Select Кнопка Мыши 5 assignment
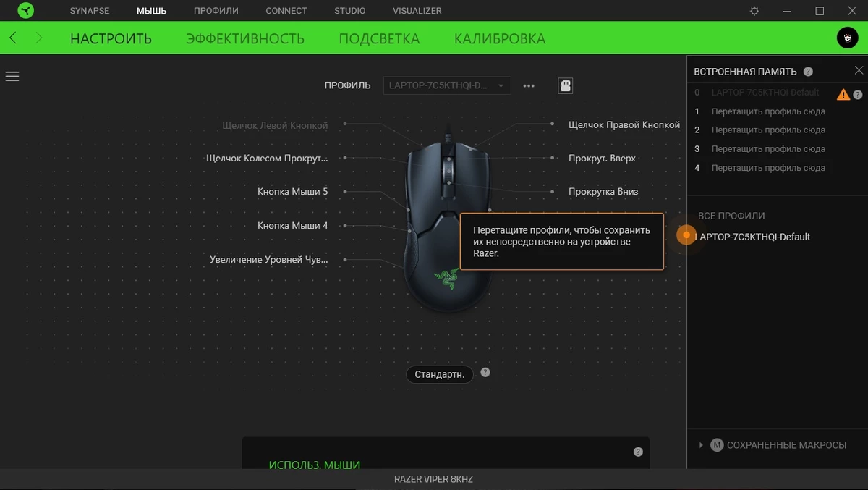The width and height of the screenshot is (868, 490). click(293, 192)
